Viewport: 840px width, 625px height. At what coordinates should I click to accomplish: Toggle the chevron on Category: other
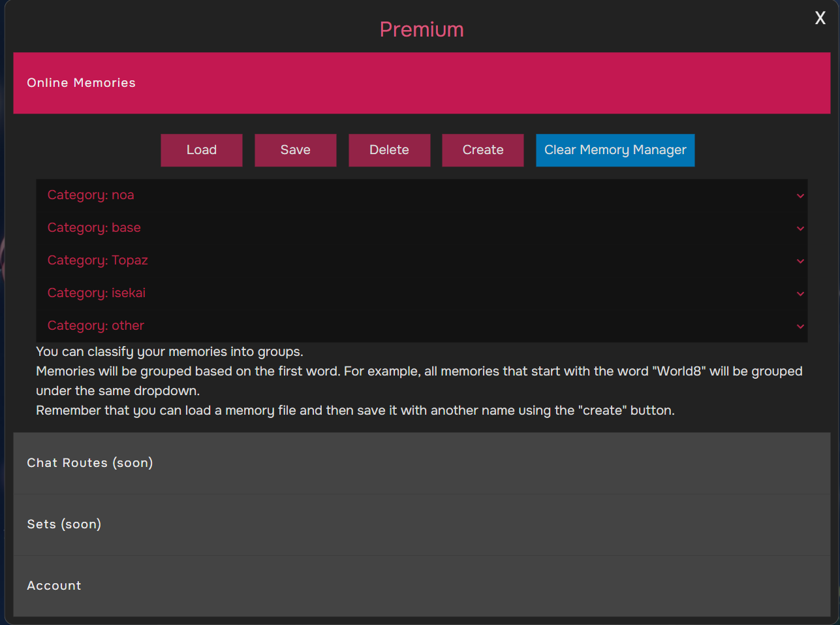tap(800, 327)
